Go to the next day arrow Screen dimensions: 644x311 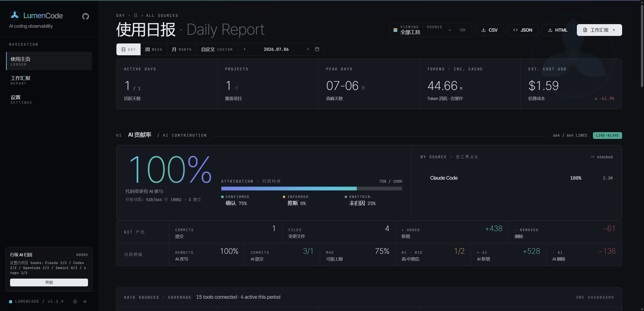[308, 49]
